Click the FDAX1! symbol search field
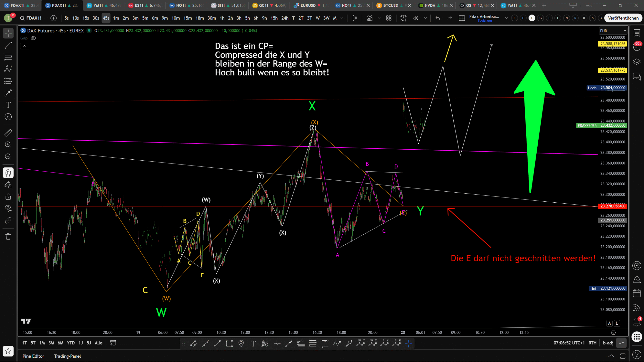The width and height of the screenshot is (644, 362). (x=31, y=18)
